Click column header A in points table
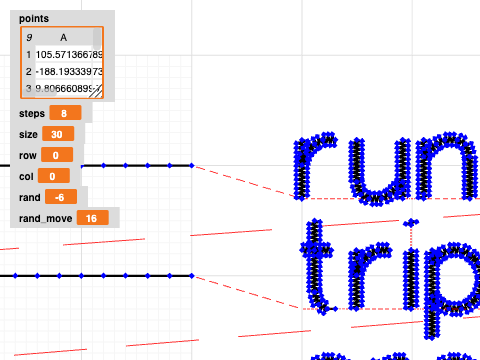Screen dimensions: 480x360 point(63,38)
